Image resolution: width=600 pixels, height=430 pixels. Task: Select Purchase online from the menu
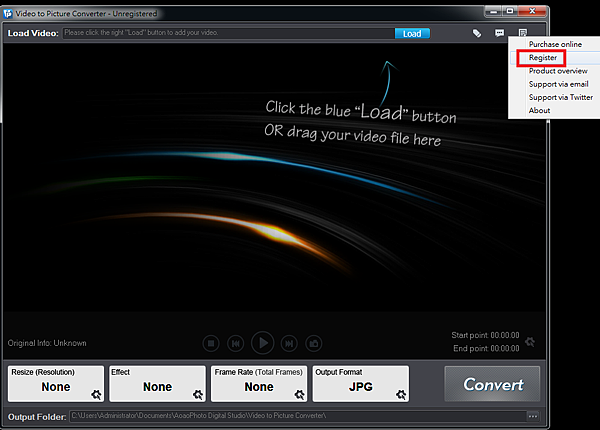click(555, 44)
